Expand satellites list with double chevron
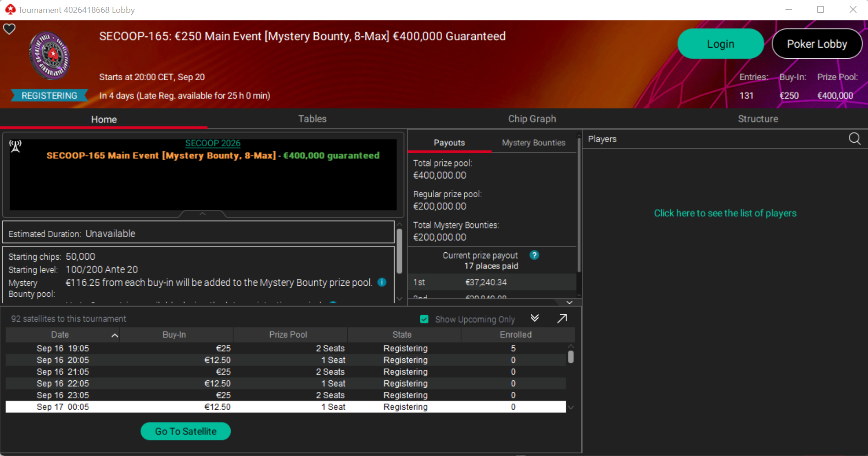The width and height of the screenshot is (868, 456). [534, 318]
